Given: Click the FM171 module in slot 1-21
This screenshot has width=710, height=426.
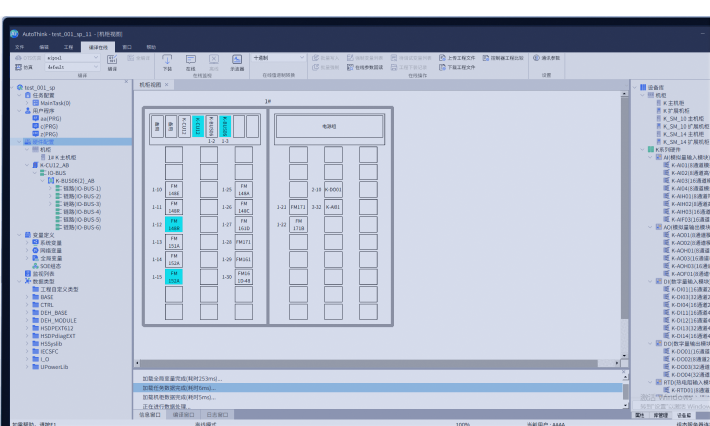Looking at the screenshot, I should 298,207.
